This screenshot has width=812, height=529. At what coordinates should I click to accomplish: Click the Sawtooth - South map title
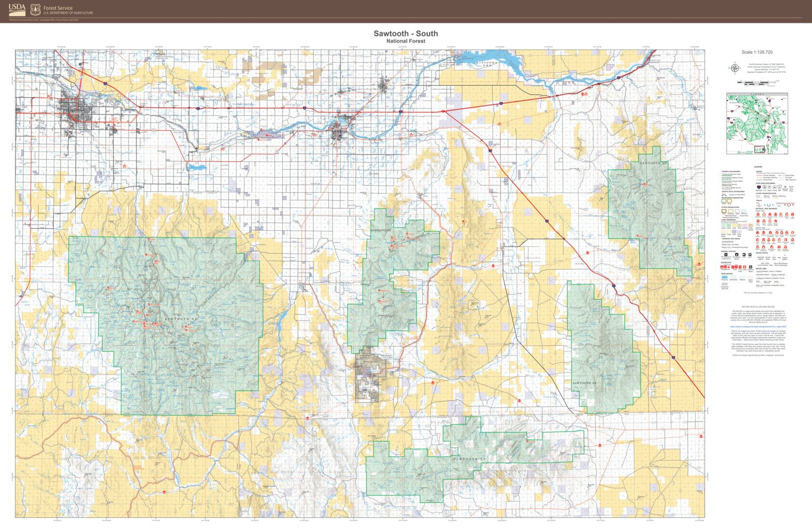point(406,33)
